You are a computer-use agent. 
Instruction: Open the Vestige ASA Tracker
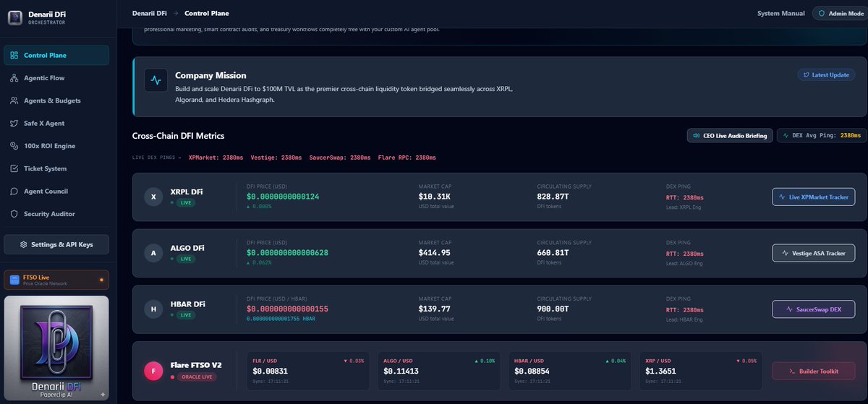(814, 253)
